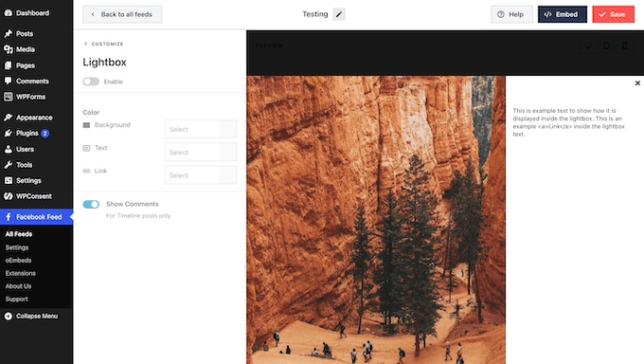Click the Embed button
This screenshot has width=644, height=364.
click(x=563, y=14)
